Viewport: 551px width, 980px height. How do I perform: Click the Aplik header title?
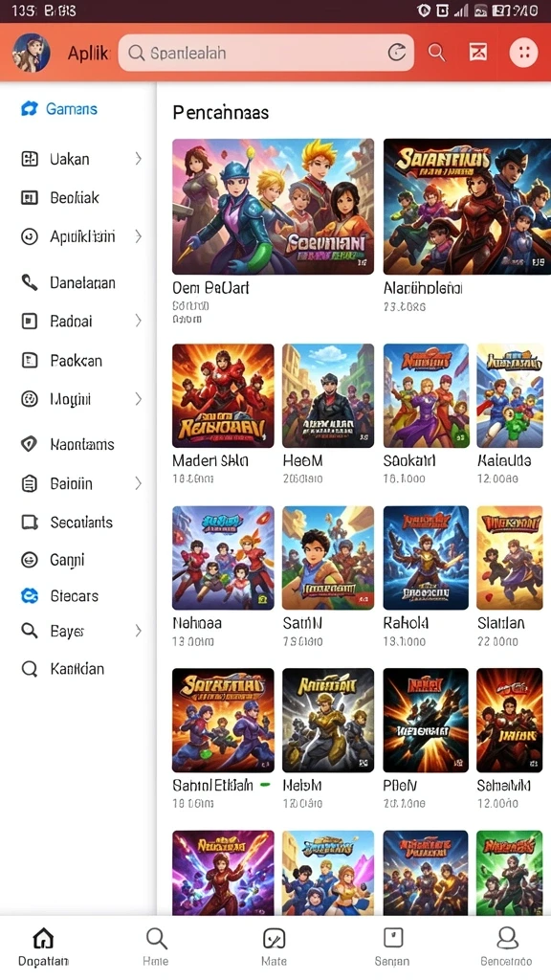[x=89, y=54]
